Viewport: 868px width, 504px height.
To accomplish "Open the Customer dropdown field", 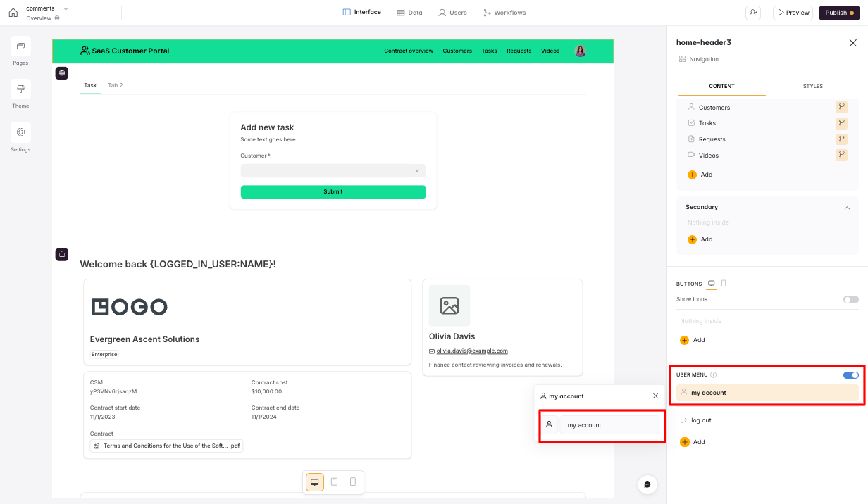I will pos(333,170).
